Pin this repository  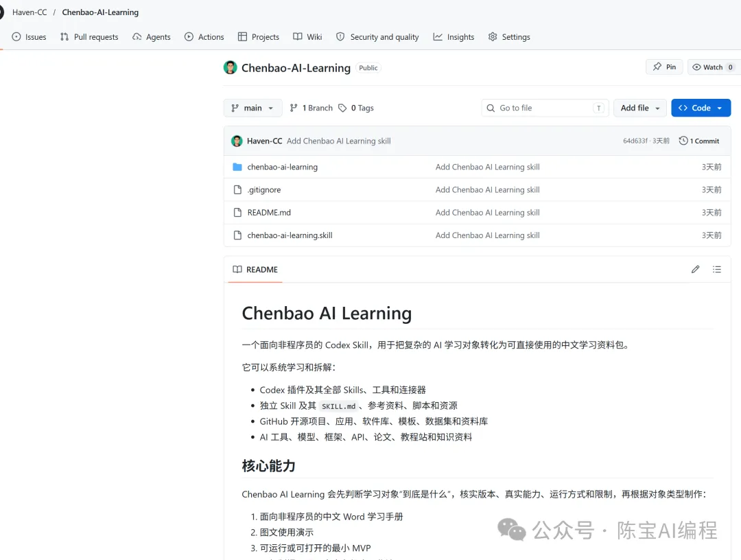point(664,67)
